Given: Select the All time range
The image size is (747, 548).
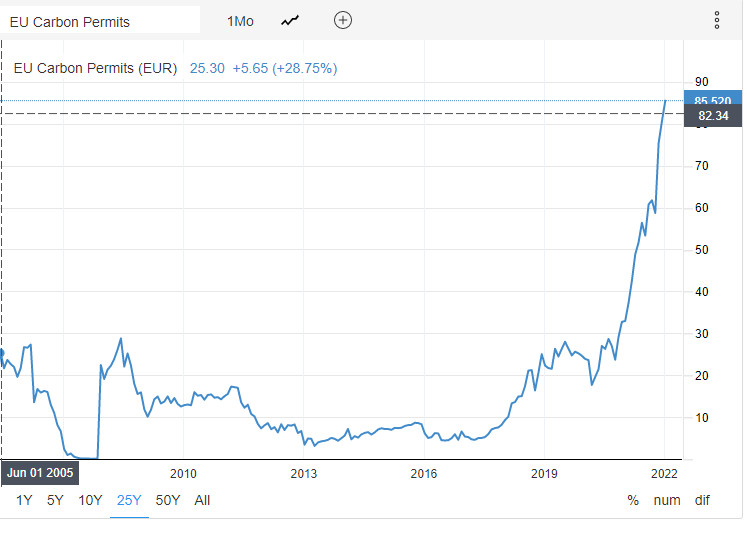Looking at the screenshot, I should 202,500.
